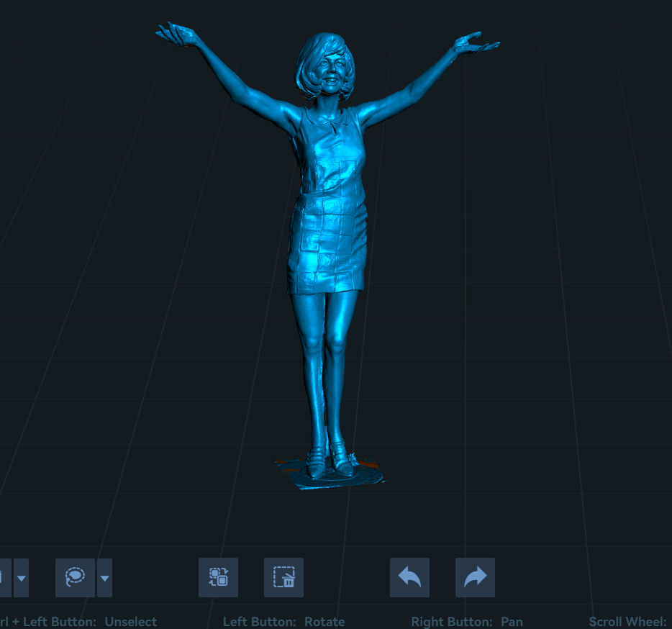Click the 'Unselect' shortcut hint label
Image resolution: width=672 pixels, height=629 pixels.
130,622
